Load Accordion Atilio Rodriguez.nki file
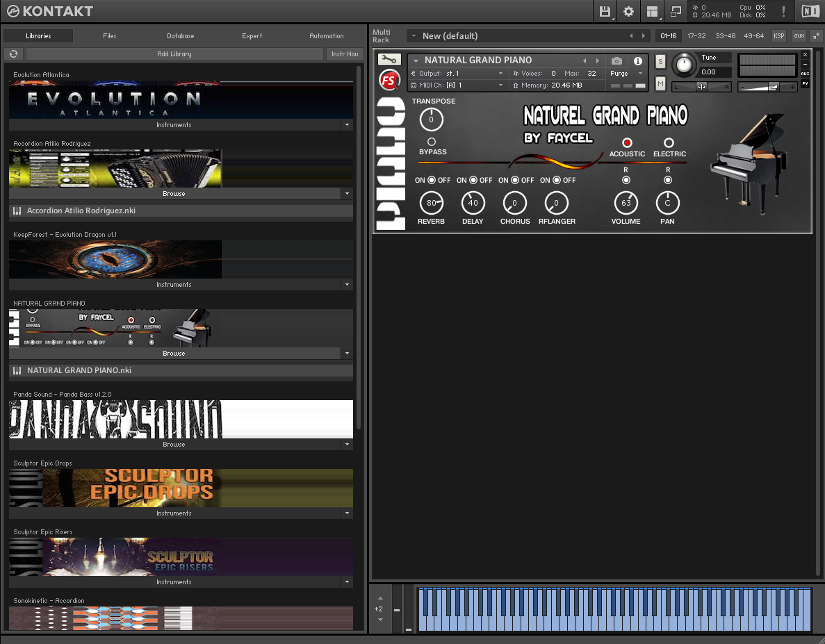The width and height of the screenshot is (825, 644). click(181, 210)
